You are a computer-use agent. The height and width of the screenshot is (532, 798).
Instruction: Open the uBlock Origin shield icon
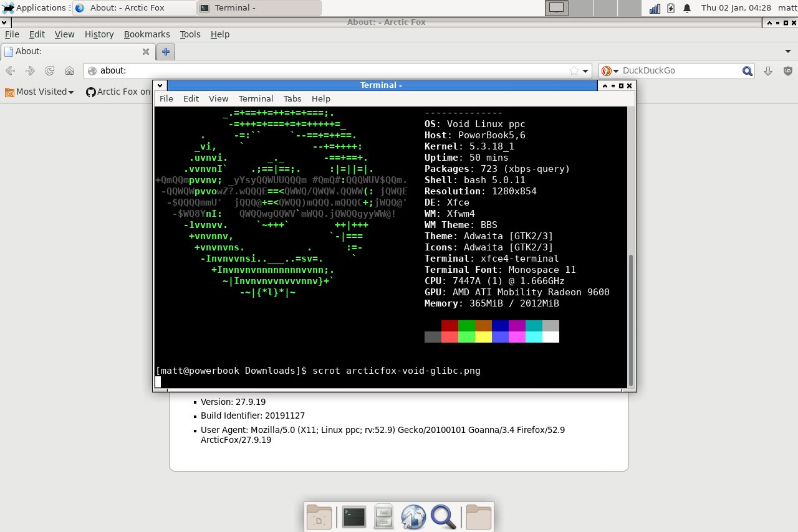tap(788, 71)
